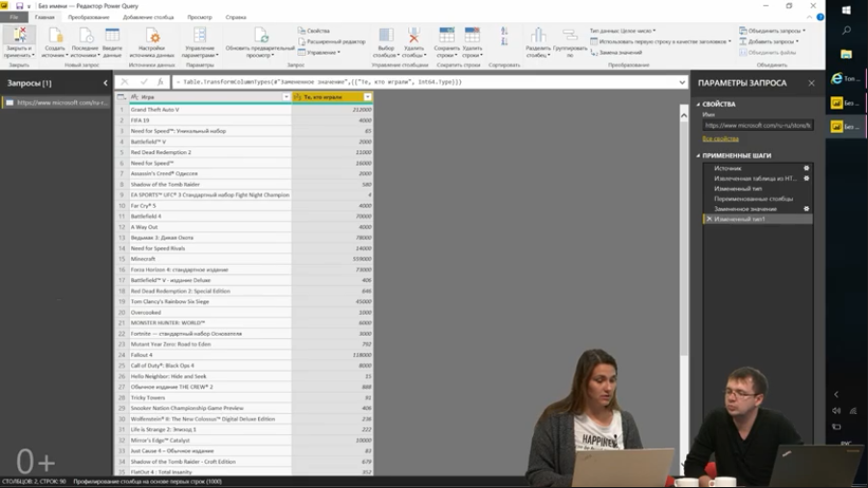Click the Группировать по icon

tap(570, 36)
